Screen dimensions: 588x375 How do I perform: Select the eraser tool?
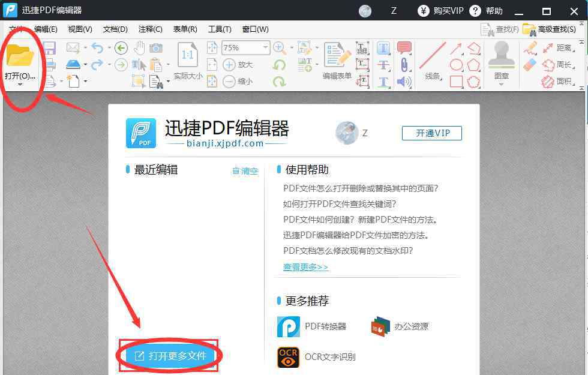[530, 65]
